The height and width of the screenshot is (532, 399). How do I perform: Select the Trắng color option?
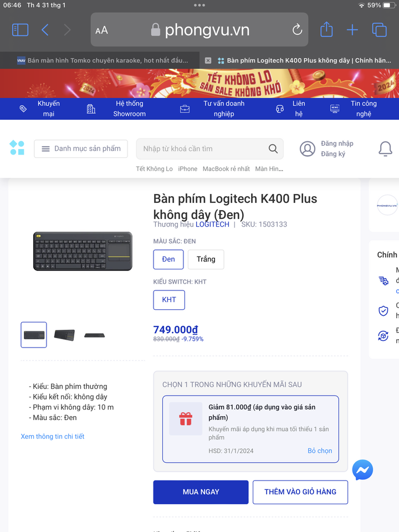(x=206, y=259)
